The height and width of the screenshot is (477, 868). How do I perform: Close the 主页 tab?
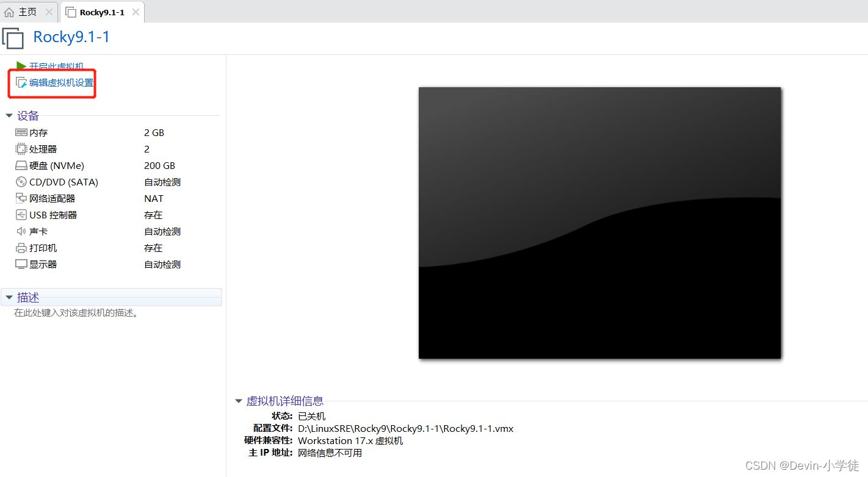point(49,12)
